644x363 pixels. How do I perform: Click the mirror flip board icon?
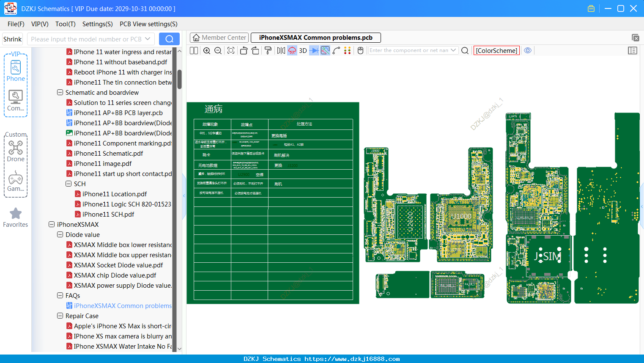click(281, 50)
